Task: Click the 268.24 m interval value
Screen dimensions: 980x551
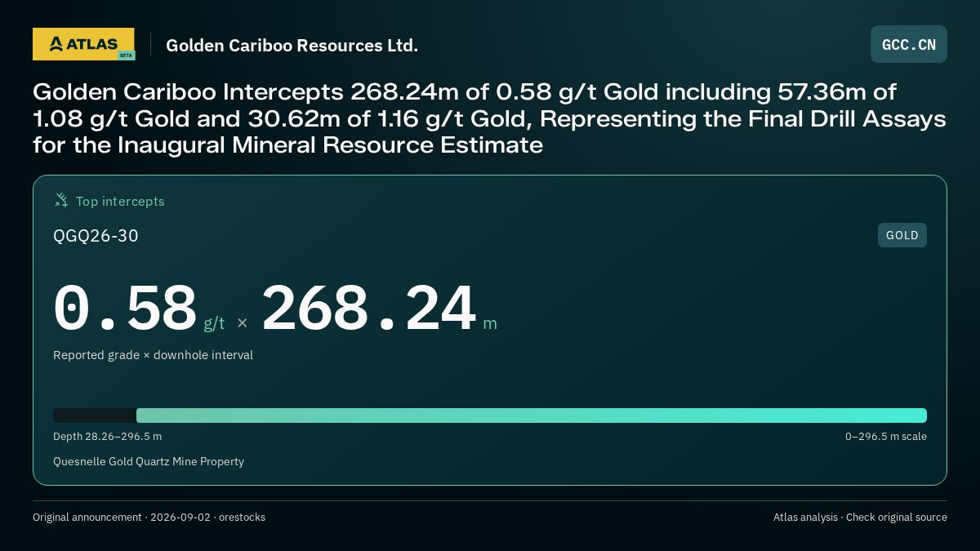Action: (x=380, y=309)
